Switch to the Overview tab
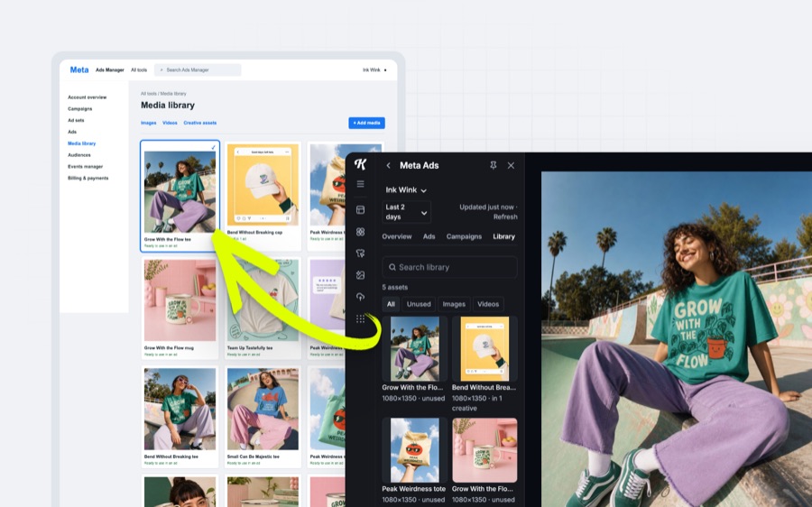 397,236
